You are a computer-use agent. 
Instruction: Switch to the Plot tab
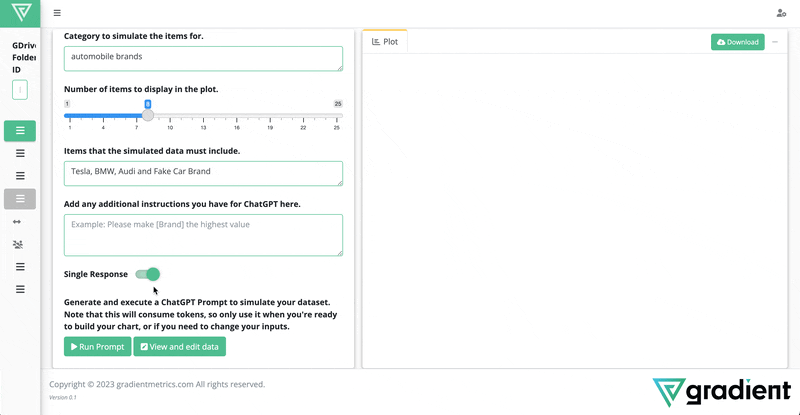click(x=385, y=42)
